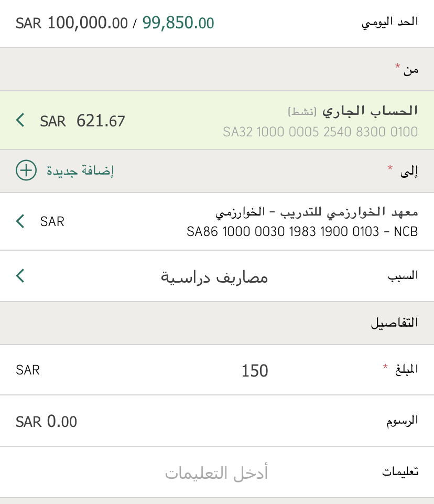Open the السبب reason chevron

(20, 275)
